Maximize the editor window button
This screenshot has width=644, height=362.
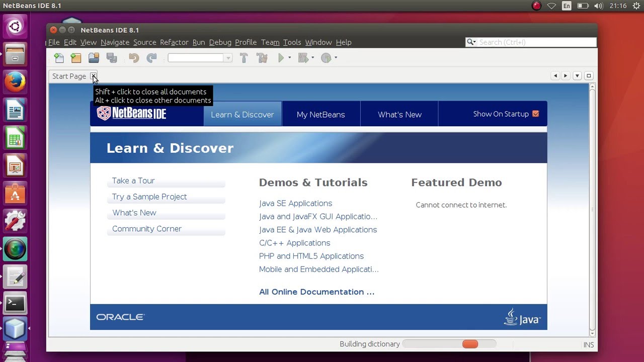click(x=589, y=76)
